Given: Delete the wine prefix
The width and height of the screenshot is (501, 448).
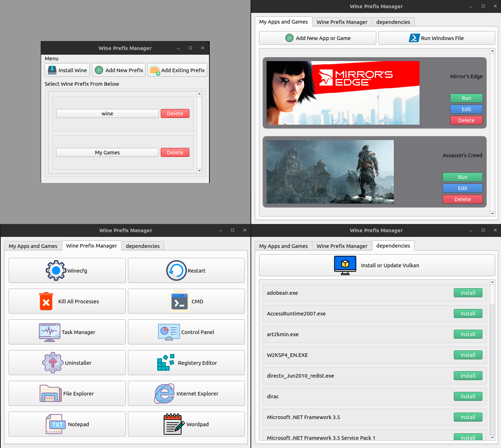Looking at the screenshot, I should [175, 113].
